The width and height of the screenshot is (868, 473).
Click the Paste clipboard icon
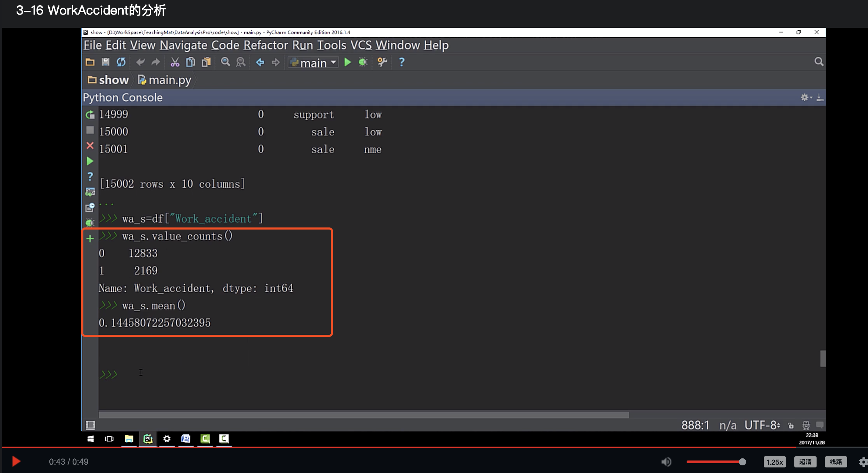coord(206,62)
